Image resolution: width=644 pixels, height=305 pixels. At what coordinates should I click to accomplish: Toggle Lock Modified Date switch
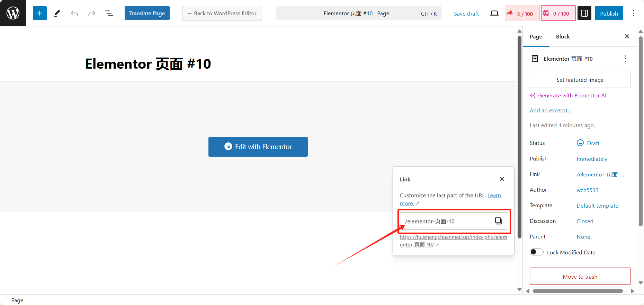point(537,252)
